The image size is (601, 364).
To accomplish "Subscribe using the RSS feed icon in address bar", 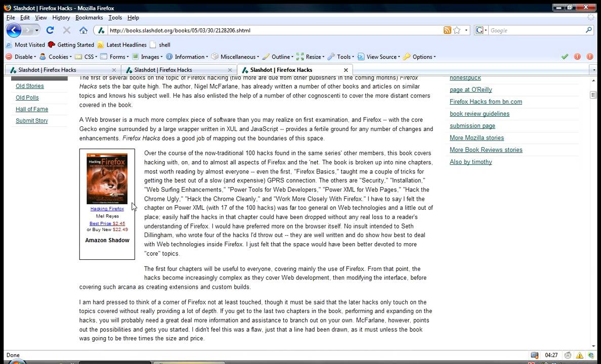I will pos(447,30).
